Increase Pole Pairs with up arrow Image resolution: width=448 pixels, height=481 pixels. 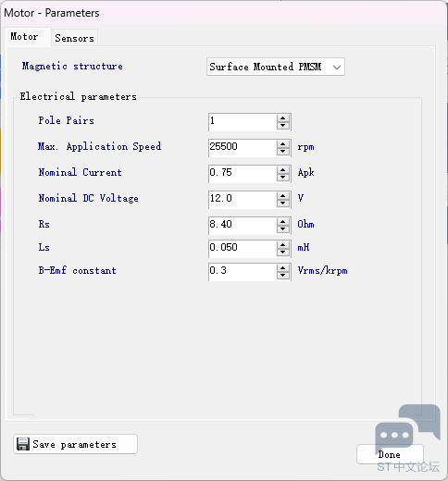click(283, 118)
